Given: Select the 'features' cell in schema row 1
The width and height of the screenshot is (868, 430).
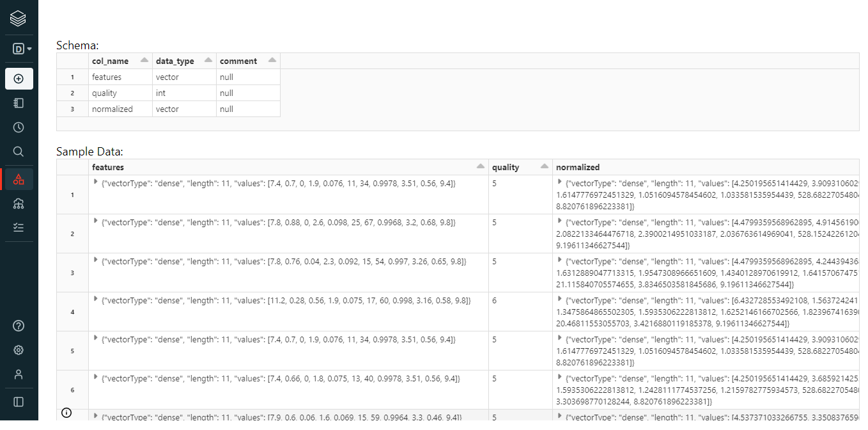Looking at the screenshot, I should (x=120, y=77).
